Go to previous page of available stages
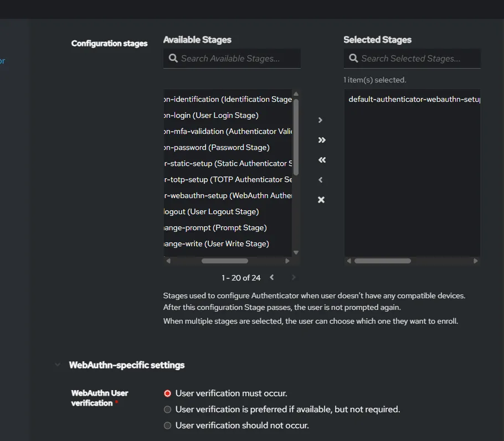This screenshot has width=504, height=441. 272,277
